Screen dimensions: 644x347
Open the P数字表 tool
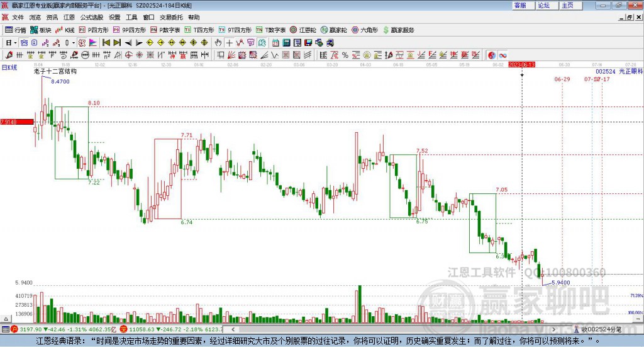[165, 30]
